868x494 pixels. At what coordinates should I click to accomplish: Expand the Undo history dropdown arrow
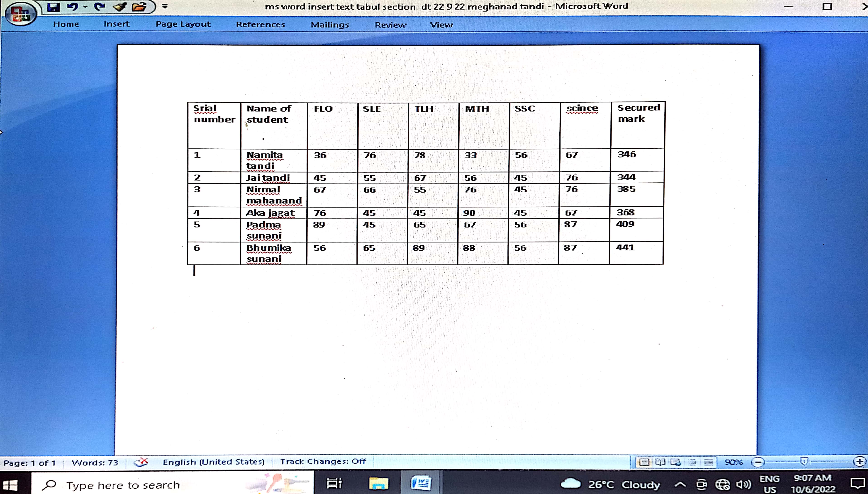click(85, 7)
